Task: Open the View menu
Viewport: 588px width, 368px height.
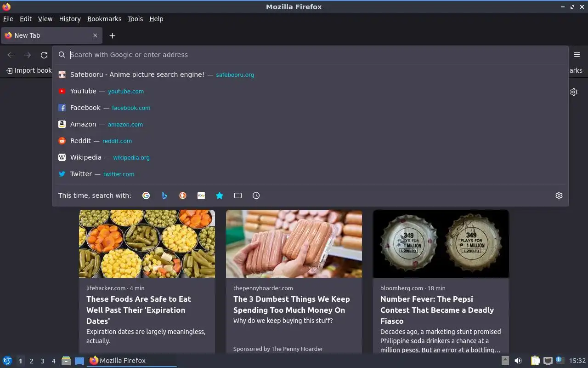Action: 45,19
